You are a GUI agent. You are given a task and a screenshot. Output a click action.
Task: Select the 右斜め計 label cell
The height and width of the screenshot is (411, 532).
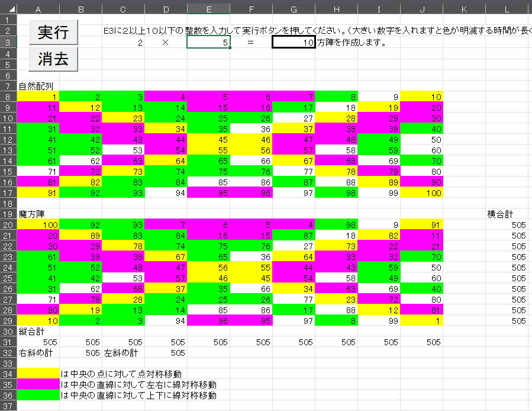point(38,352)
